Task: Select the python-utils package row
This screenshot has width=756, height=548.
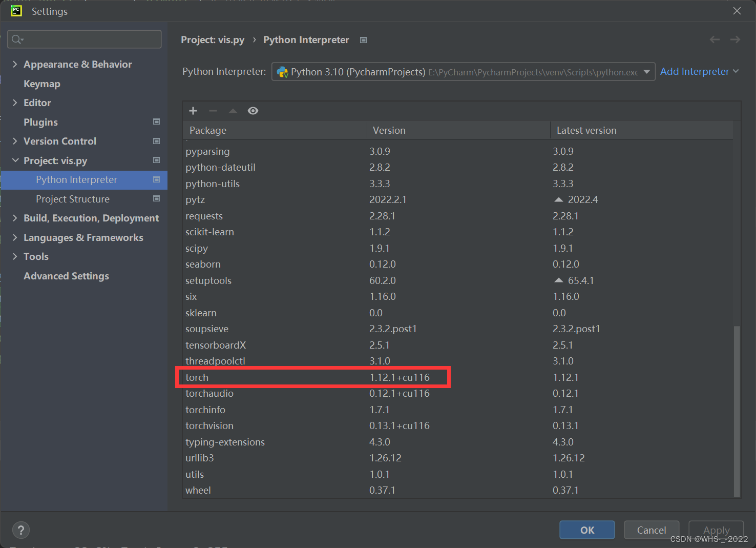Action: [458, 184]
